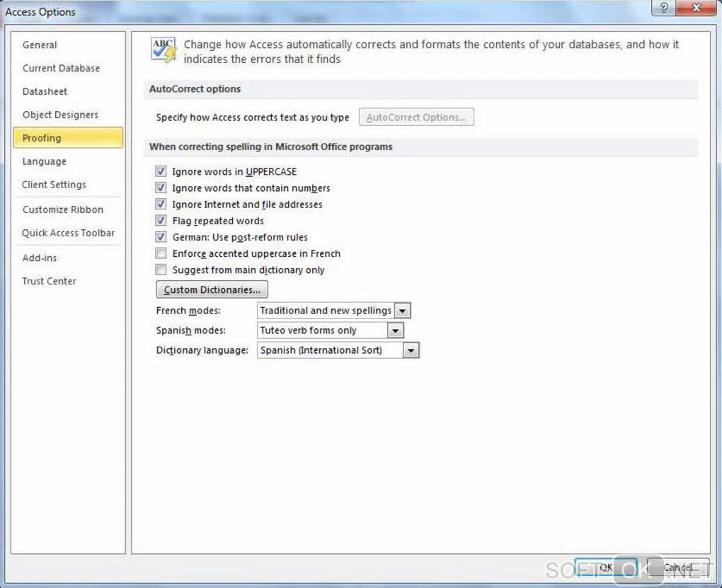Click the Dictionary language label
This screenshot has width=722, height=588.
point(202,350)
